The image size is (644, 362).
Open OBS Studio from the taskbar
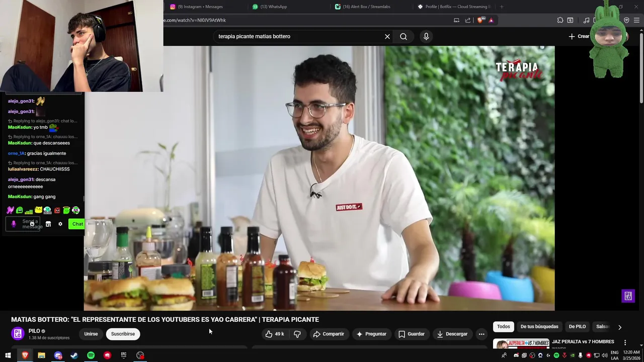pos(140,355)
